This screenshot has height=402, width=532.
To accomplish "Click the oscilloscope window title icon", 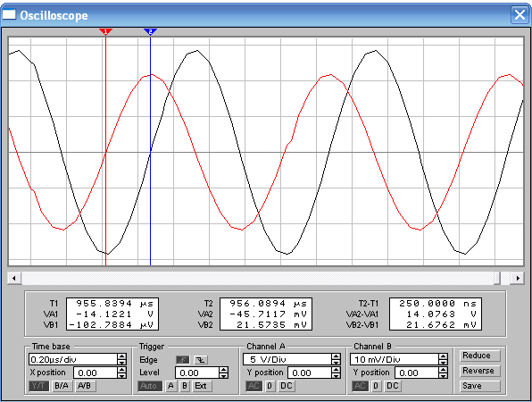I will pyautogui.click(x=9, y=14).
